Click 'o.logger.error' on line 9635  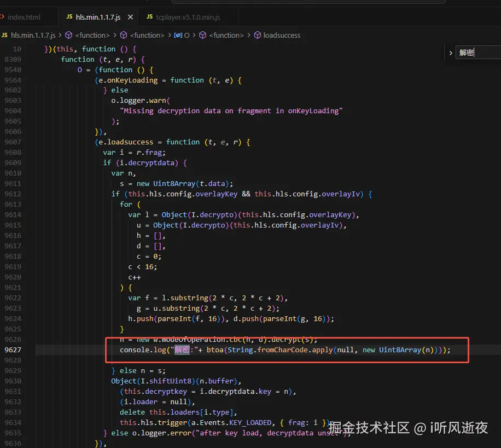click(x=162, y=433)
